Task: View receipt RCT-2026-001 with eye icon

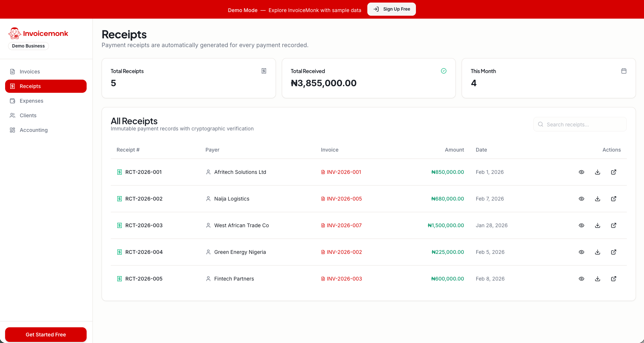Action: pyautogui.click(x=582, y=172)
